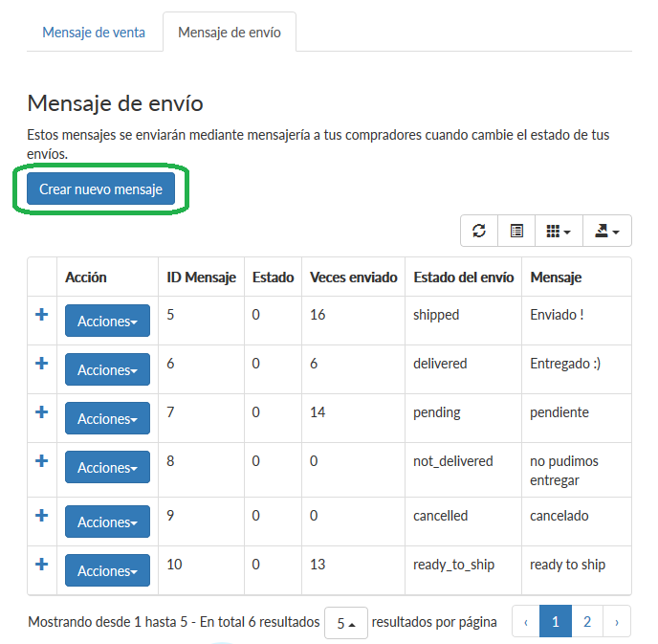Click the plus icon for cancelled row
The image size is (658, 644).
tap(41, 515)
